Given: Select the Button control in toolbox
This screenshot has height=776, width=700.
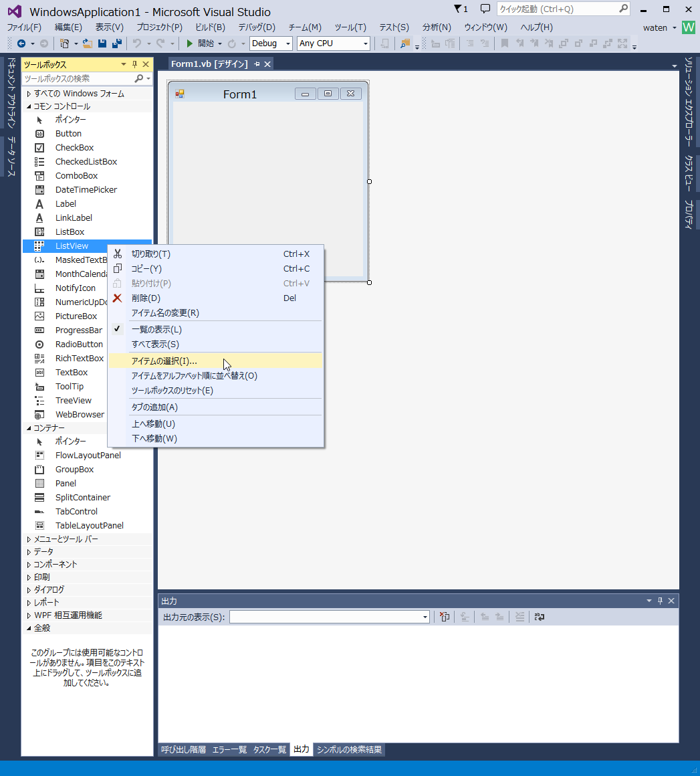Looking at the screenshot, I should tap(68, 134).
